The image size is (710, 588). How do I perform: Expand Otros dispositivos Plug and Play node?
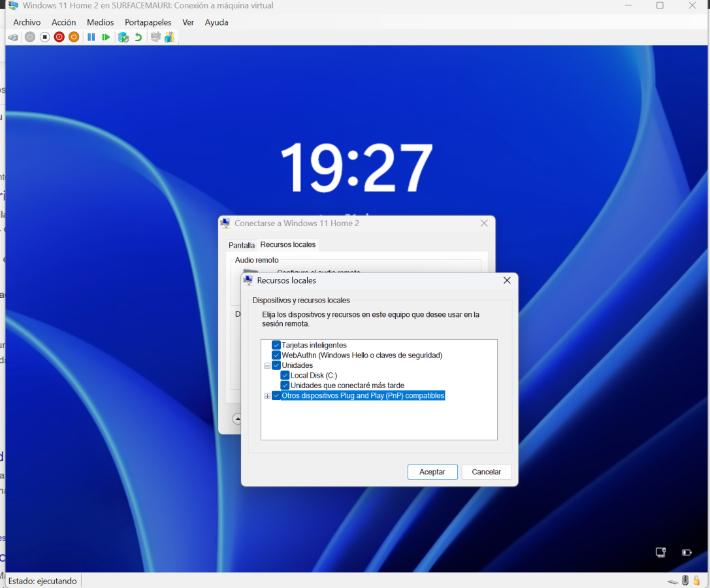tap(267, 396)
